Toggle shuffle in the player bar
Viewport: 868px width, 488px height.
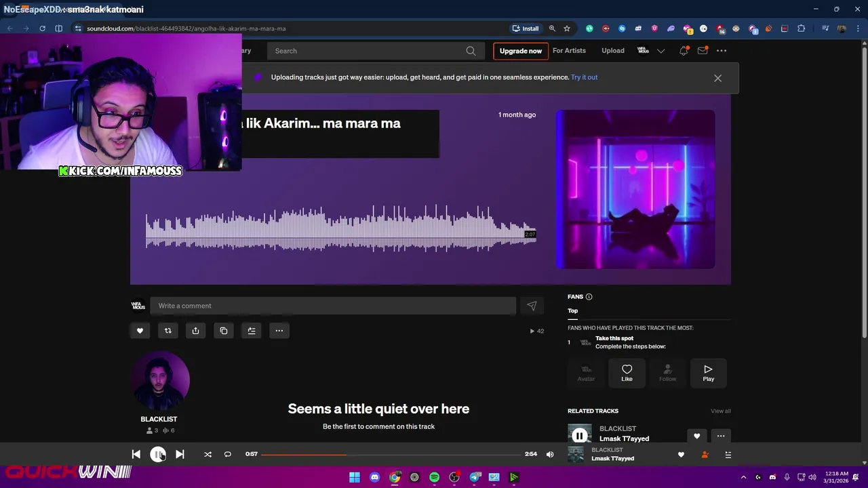pyautogui.click(x=208, y=454)
